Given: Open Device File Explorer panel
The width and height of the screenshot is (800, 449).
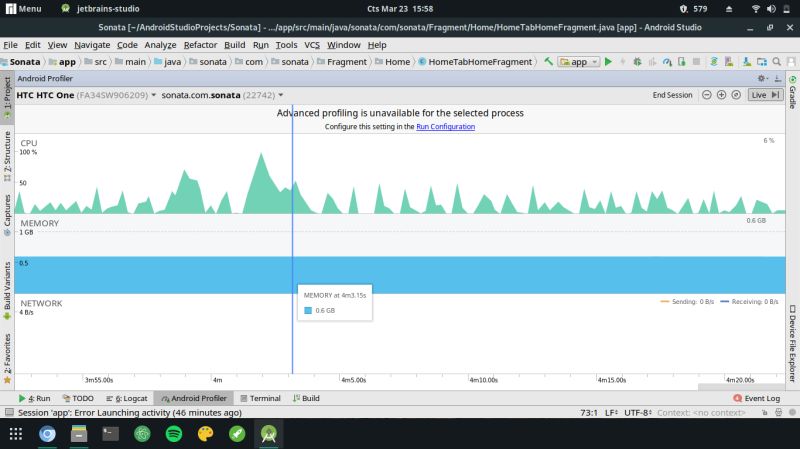Looking at the screenshot, I should click(x=792, y=343).
